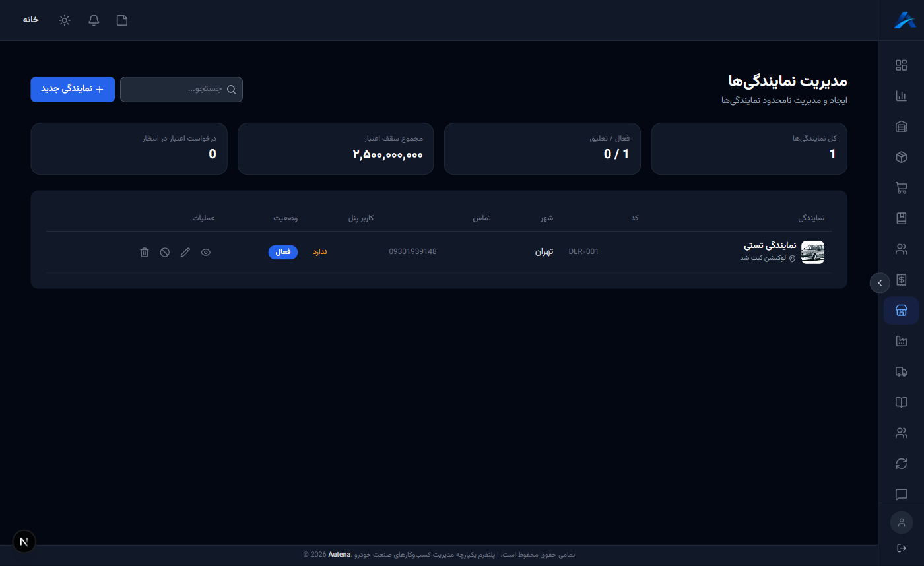This screenshot has width=924, height=566.
Task: Click the dealer name نمایندگی تستی
Action: pos(770,246)
